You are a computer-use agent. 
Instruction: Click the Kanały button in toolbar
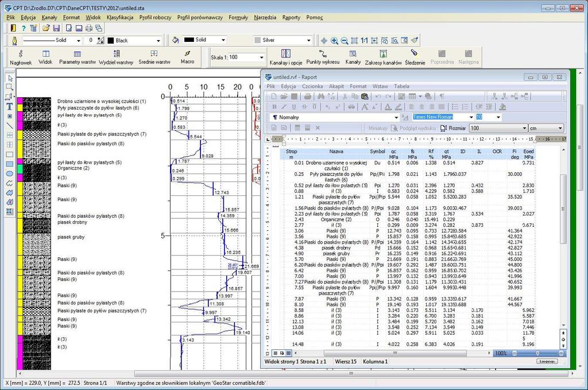click(353, 57)
